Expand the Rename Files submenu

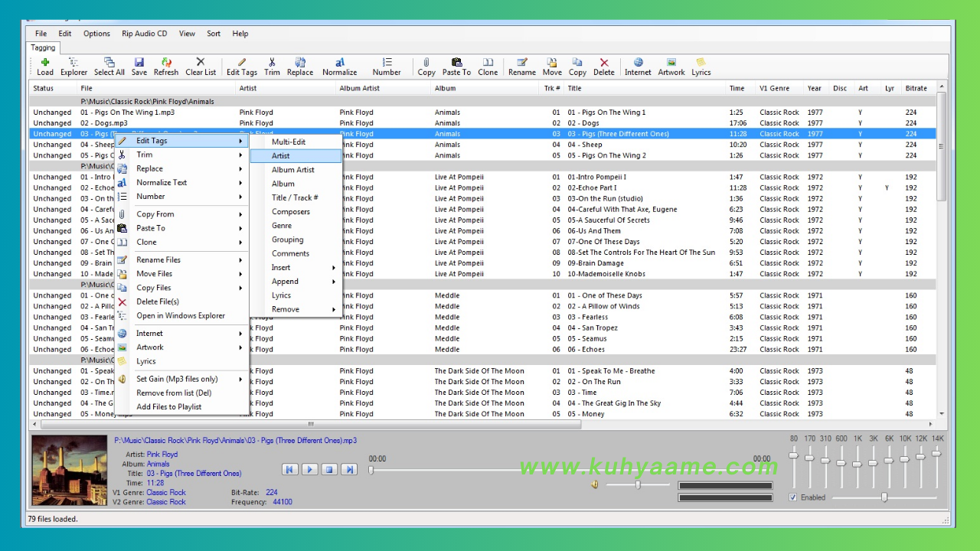pyautogui.click(x=182, y=260)
